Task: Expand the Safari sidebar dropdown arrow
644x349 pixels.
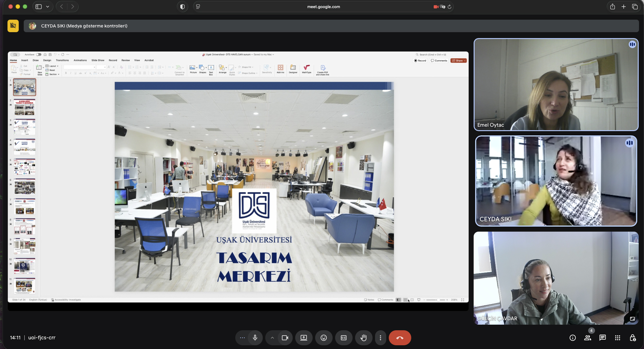Action: click(x=47, y=7)
